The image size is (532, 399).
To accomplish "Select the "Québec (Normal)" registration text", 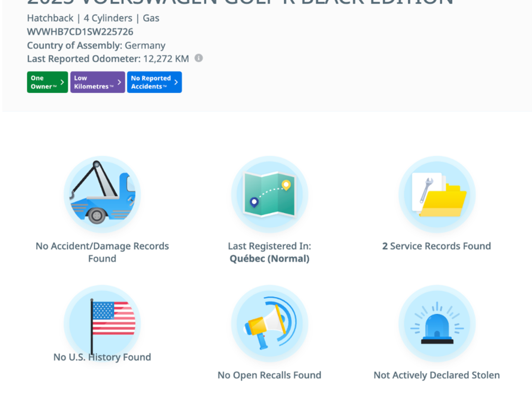I will 269,259.
